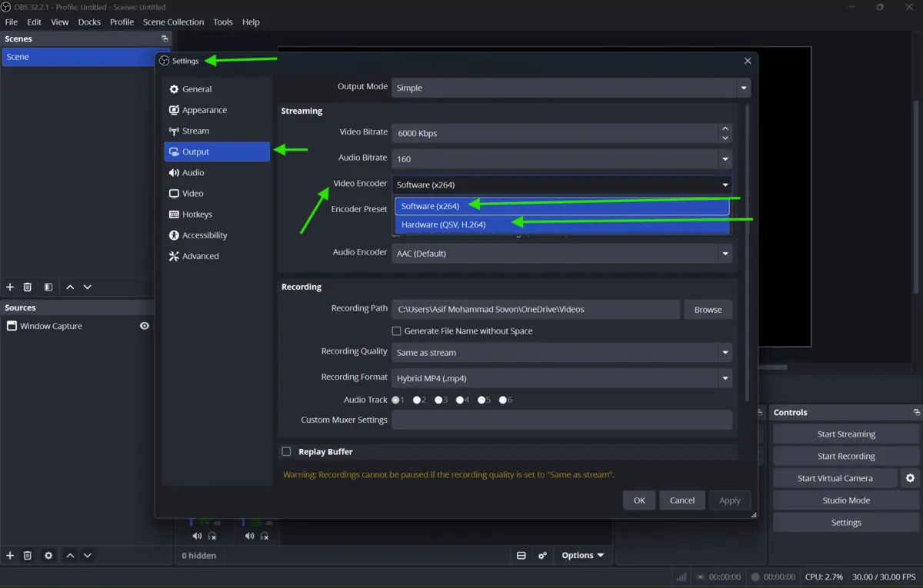This screenshot has width=923, height=588.
Task: Open General settings category
Action: (217, 89)
